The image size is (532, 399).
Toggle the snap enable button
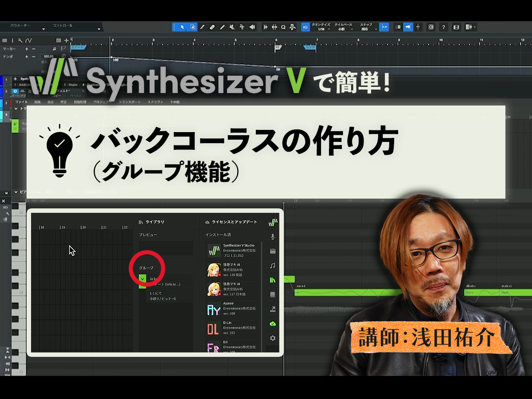coord(384,27)
